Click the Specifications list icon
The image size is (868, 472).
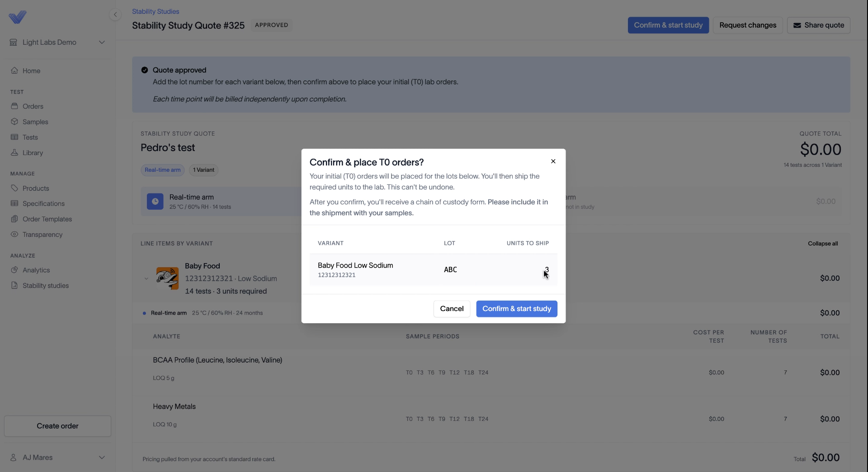(14, 203)
